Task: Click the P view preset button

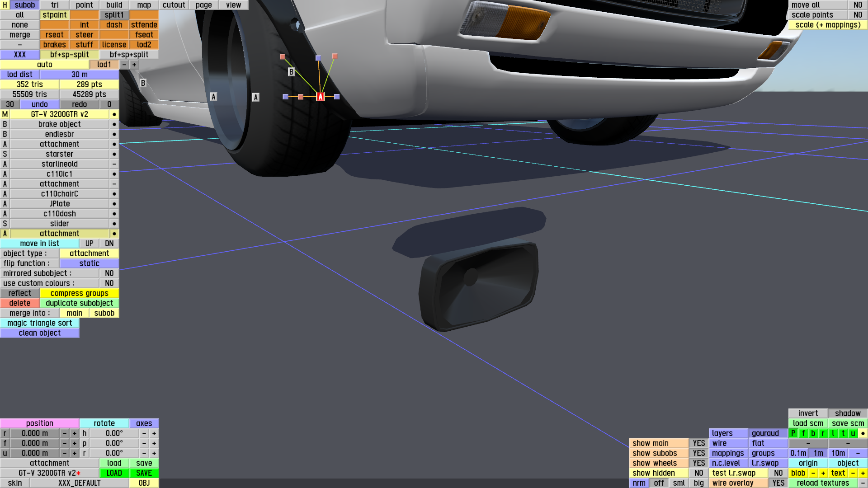Action: 793,433
